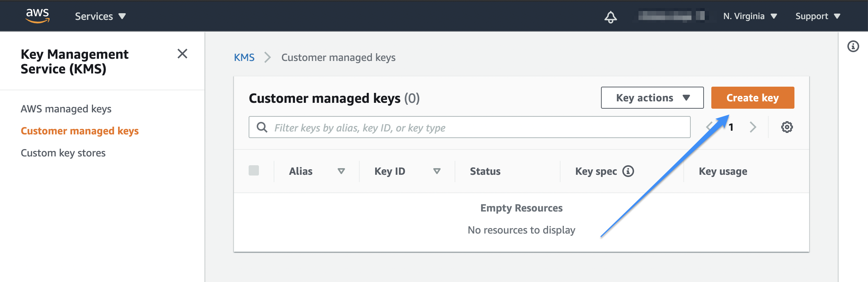Open the Key actions dropdown

click(x=652, y=98)
